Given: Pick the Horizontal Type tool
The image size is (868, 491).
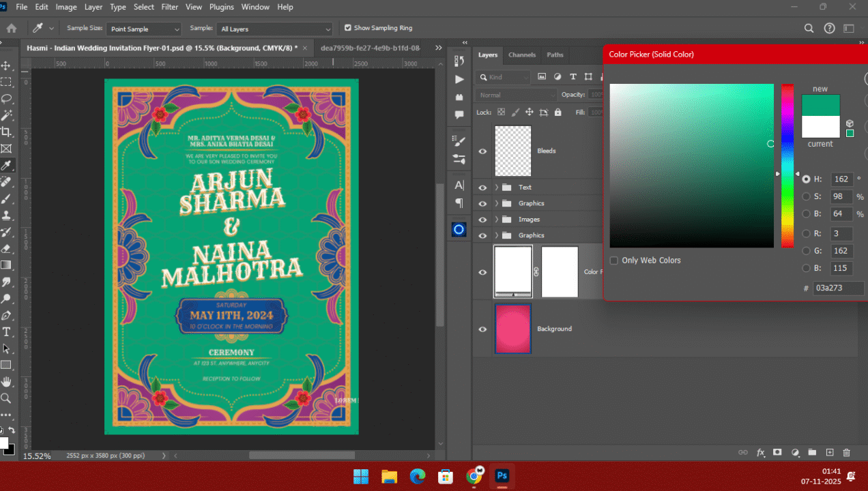Looking at the screenshot, I should (6, 332).
